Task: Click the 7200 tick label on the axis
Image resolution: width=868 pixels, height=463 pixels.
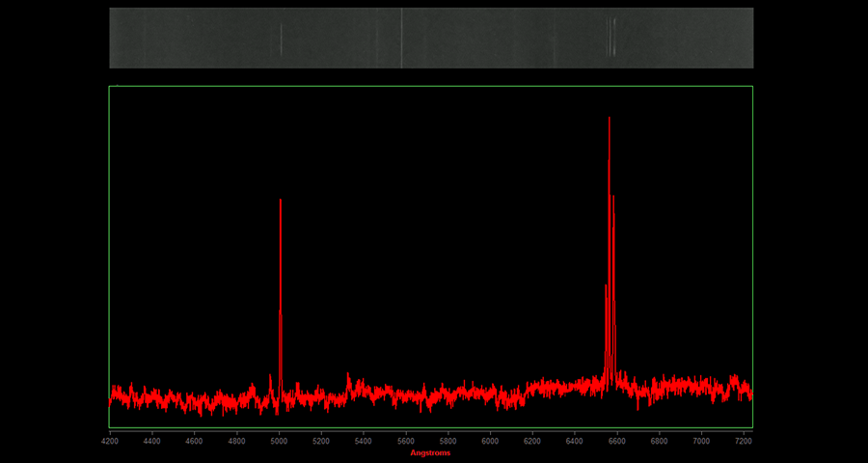Action: [744, 441]
